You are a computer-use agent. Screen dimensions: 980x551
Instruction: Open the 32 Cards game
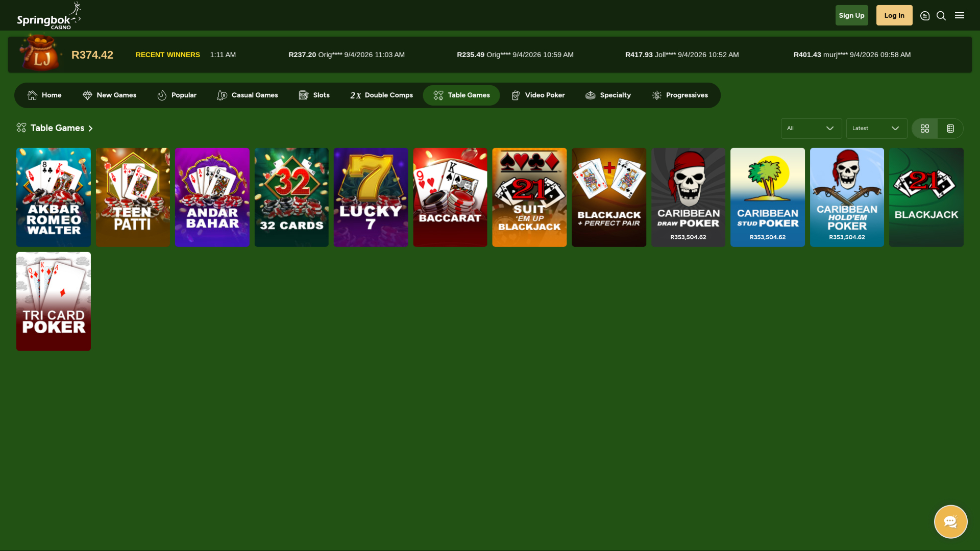tap(291, 197)
